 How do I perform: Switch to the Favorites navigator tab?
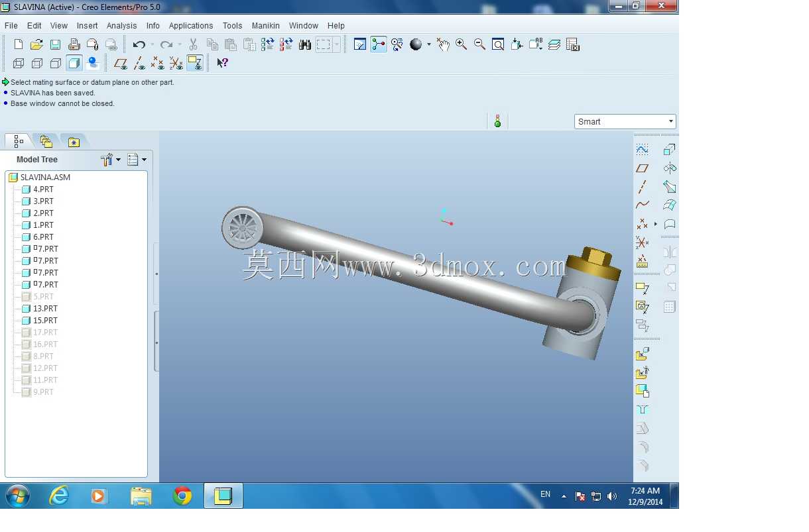(74, 141)
